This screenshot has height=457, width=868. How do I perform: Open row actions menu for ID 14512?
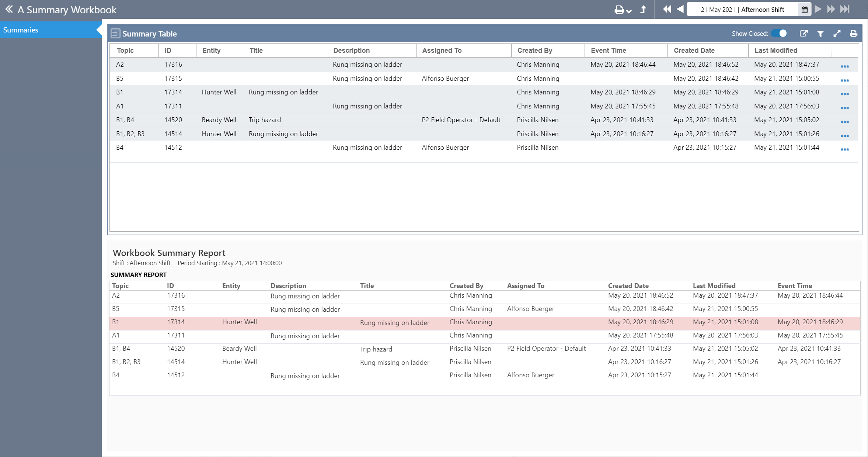(844, 149)
